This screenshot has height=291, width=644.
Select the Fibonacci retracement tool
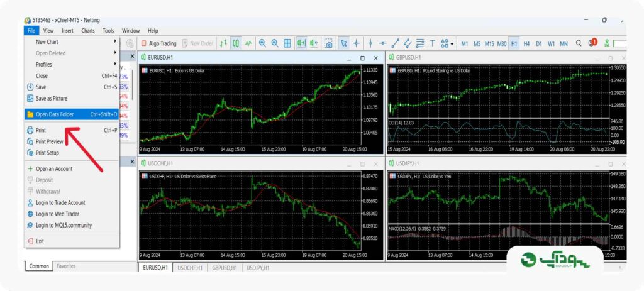[420, 43]
